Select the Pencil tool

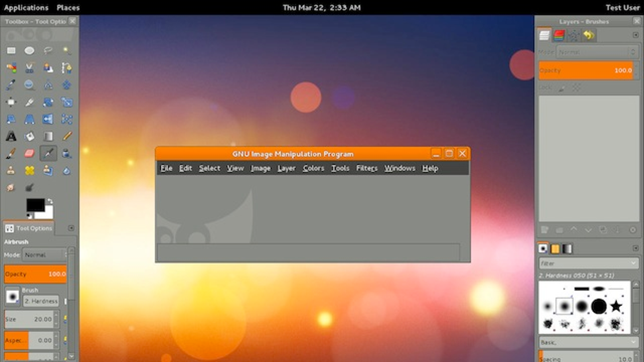(x=66, y=136)
